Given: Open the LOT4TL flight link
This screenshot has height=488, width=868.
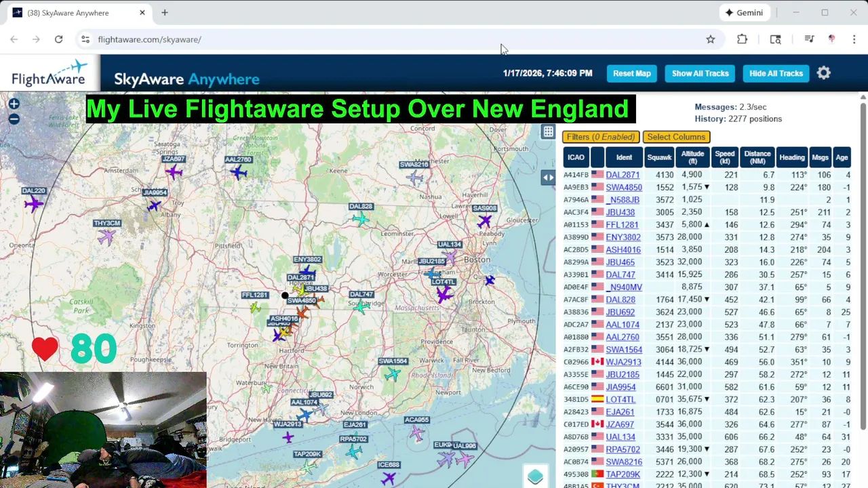Looking at the screenshot, I should tap(620, 399).
